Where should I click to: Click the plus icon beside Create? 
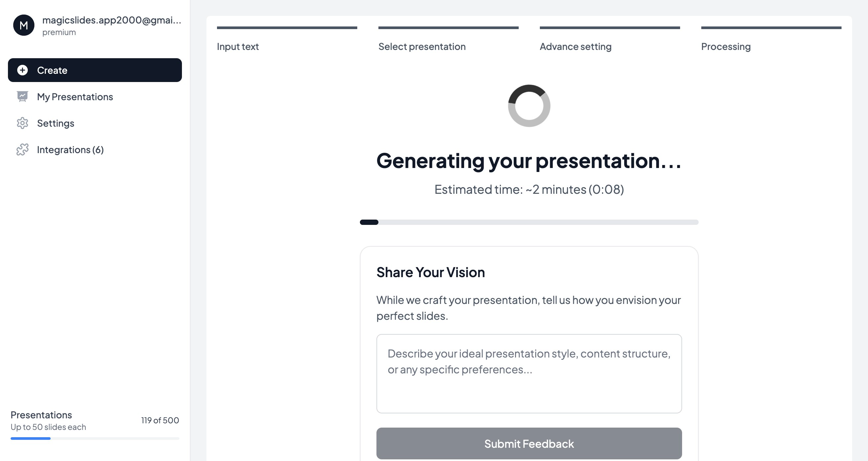click(x=22, y=70)
